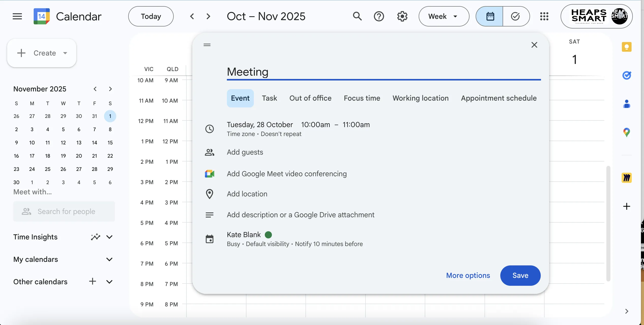Click the Google Meet icon
The width and height of the screenshot is (644, 325).
tap(210, 174)
